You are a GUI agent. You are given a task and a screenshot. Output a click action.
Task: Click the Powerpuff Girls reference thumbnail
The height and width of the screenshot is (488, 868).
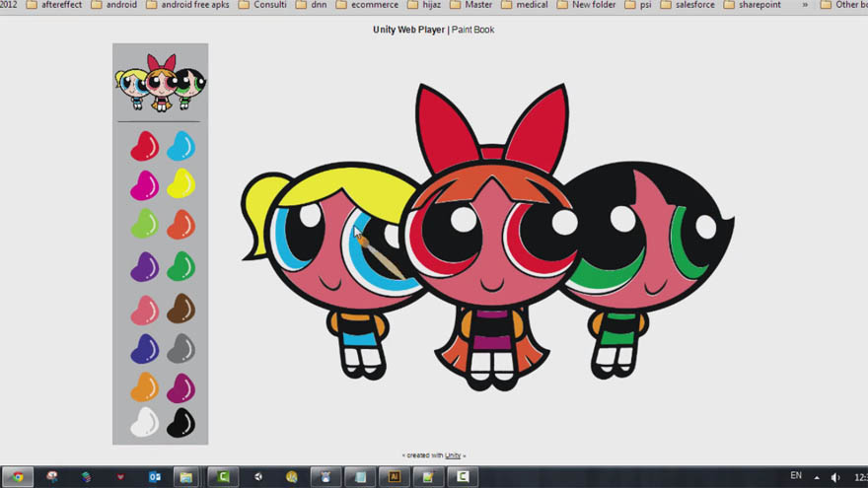161,83
